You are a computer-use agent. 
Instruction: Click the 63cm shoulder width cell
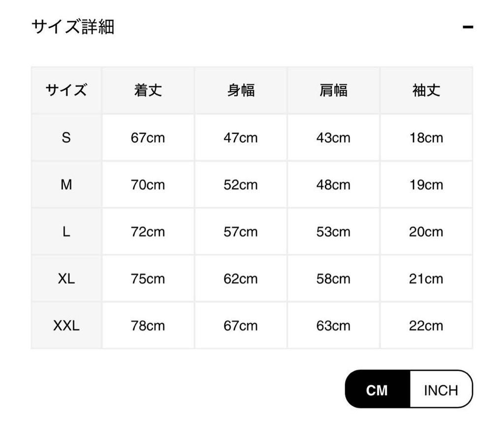click(x=333, y=326)
